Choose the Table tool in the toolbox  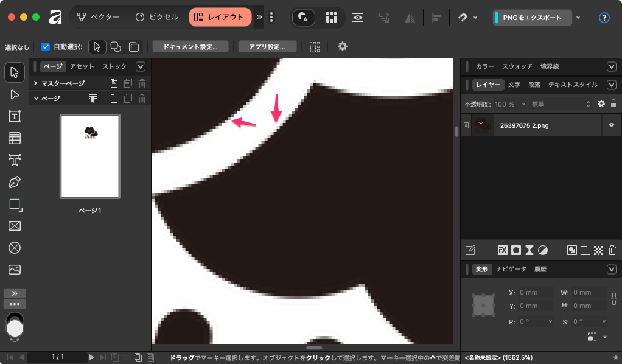click(15, 138)
